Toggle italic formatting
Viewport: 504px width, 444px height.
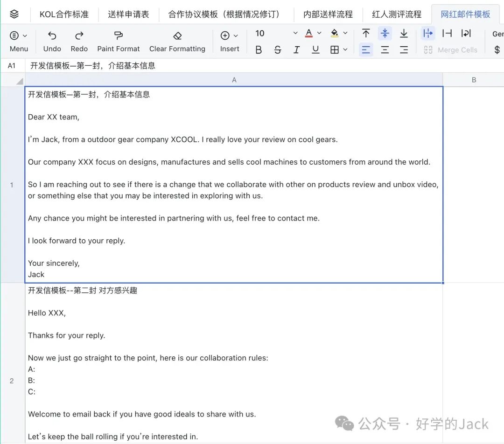[296, 50]
